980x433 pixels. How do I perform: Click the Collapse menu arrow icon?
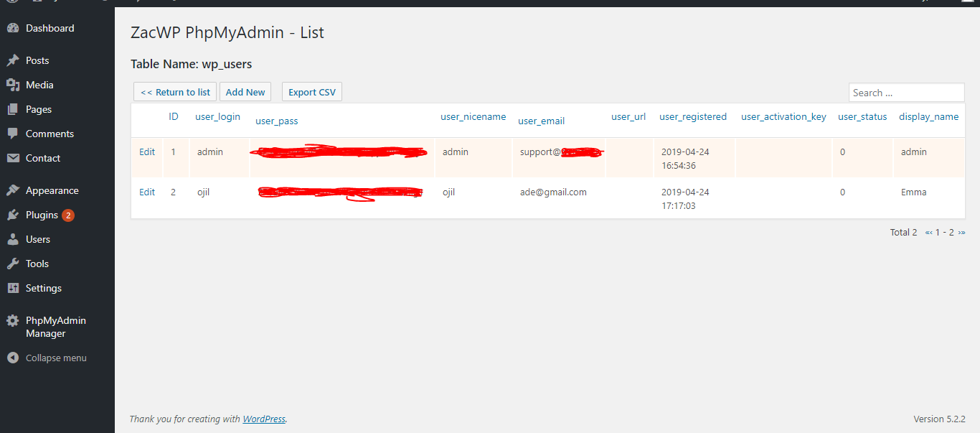[x=13, y=358]
